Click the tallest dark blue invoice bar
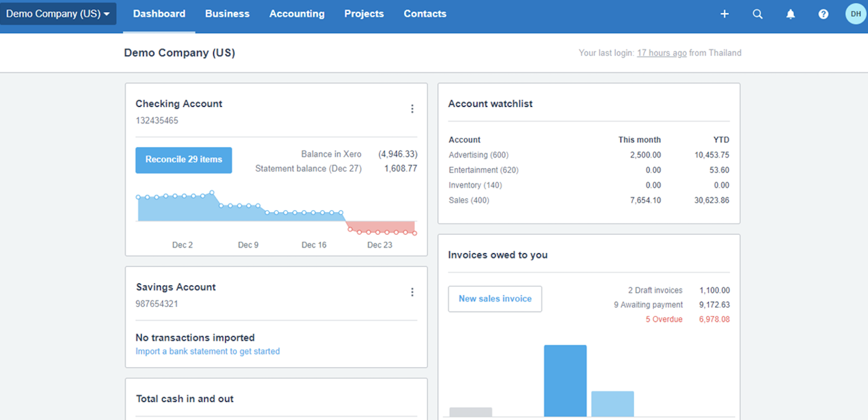 (x=565, y=380)
